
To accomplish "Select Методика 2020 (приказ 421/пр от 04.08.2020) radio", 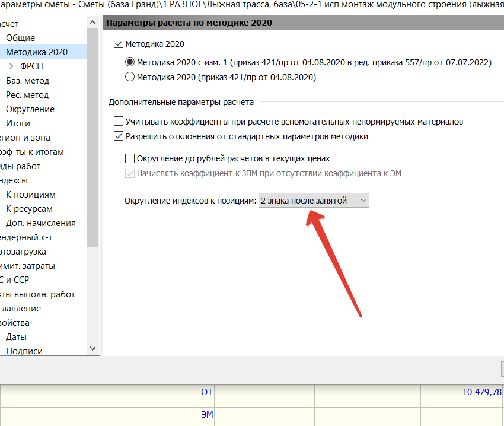I will (x=129, y=77).
